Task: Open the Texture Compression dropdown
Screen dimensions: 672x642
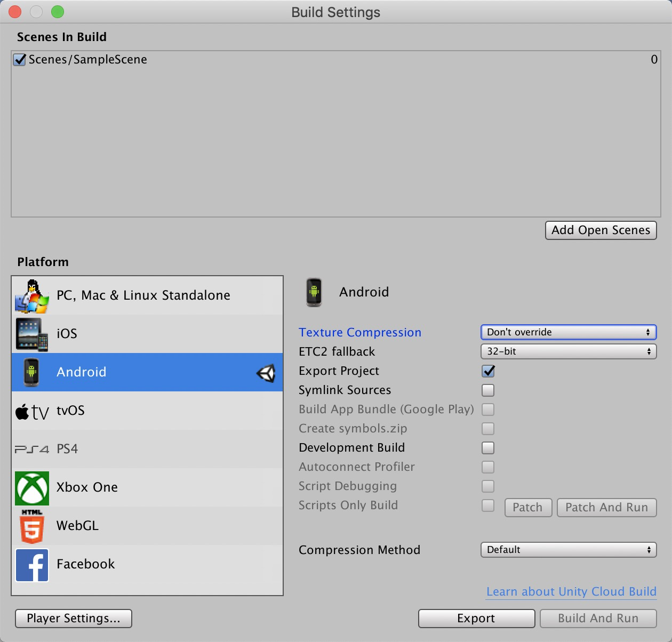Action: tap(569, 332)
